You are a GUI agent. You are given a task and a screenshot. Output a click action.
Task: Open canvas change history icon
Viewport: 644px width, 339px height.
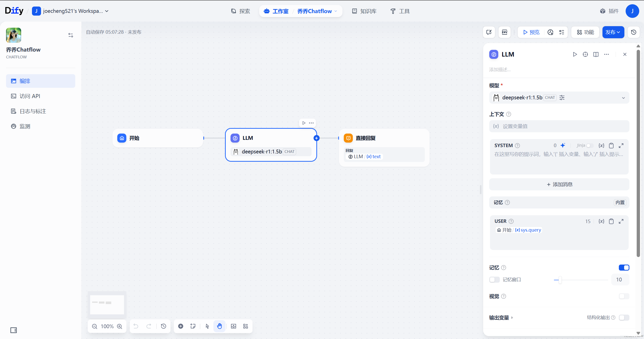tap(164, 326)
